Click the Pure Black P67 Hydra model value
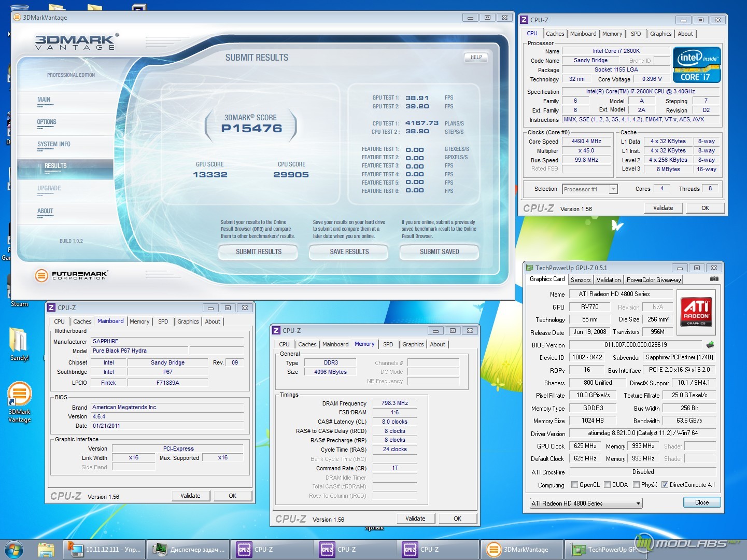 (x=139, y=351)
